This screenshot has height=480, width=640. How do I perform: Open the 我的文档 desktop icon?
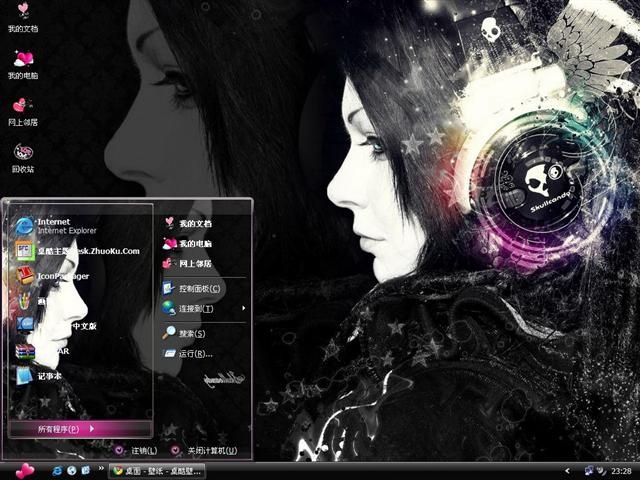(23, 18)
